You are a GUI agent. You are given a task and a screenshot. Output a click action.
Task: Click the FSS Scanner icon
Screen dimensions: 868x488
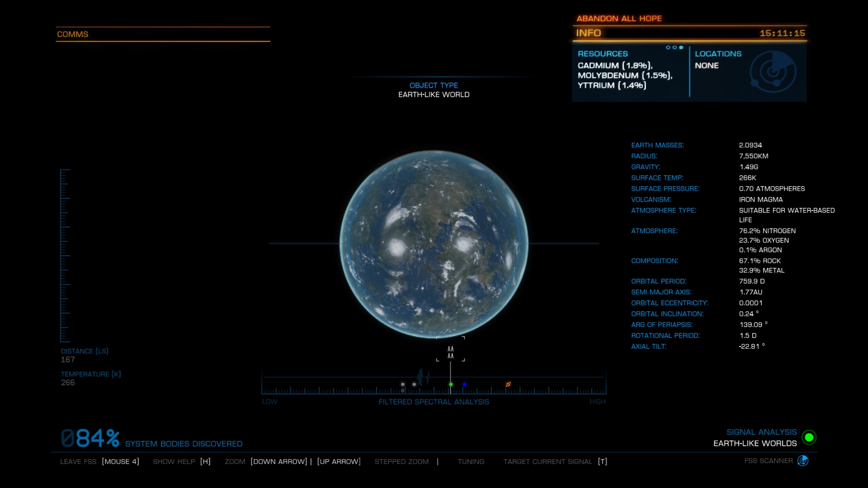pos(803,461)
